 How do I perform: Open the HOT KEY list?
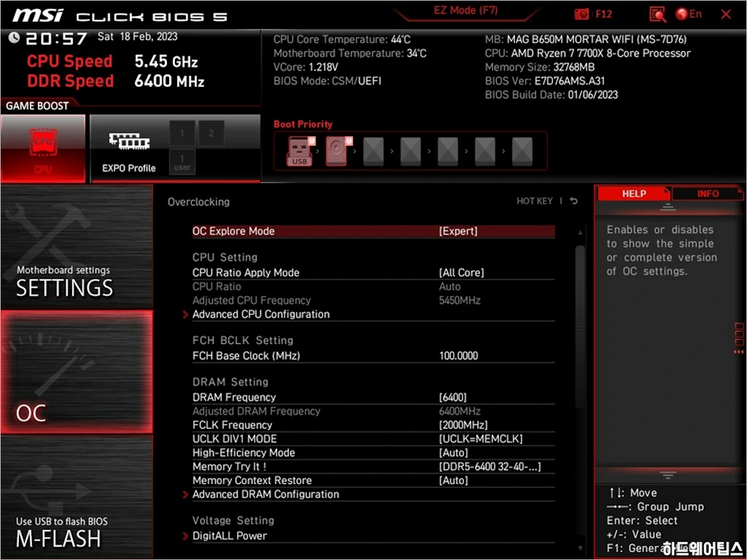coord(535,201)
